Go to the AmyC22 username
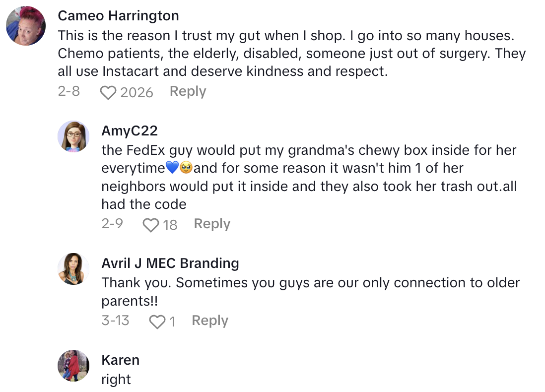 [x=130, y=131]
